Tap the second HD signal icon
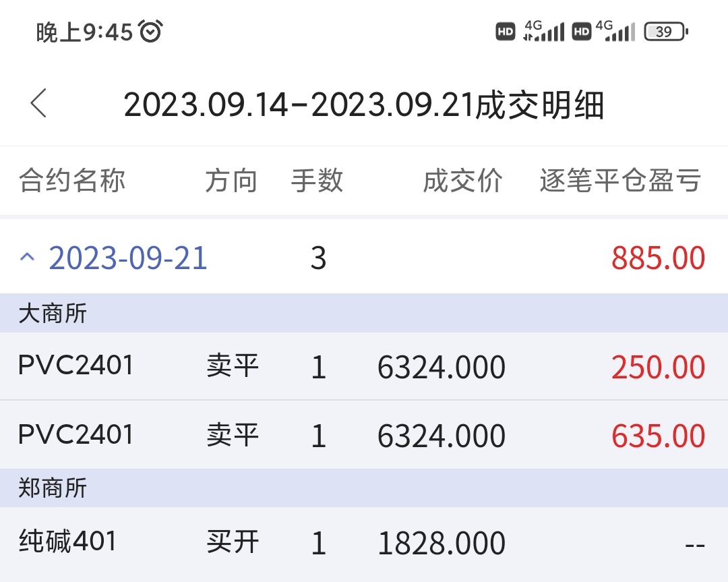 click(581, 32)
